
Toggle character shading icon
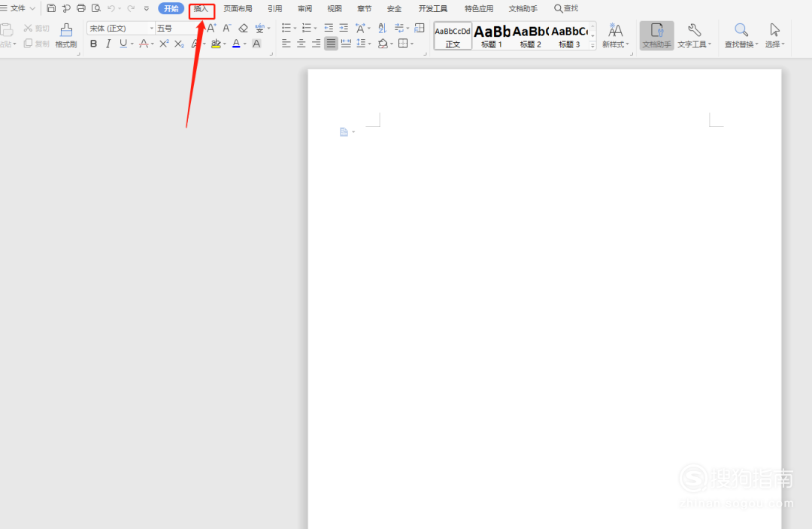(x=256, y=44)
